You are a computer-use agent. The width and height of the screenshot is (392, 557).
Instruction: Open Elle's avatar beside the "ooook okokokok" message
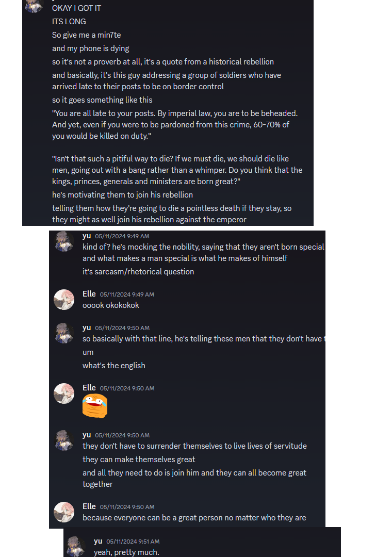64,300
